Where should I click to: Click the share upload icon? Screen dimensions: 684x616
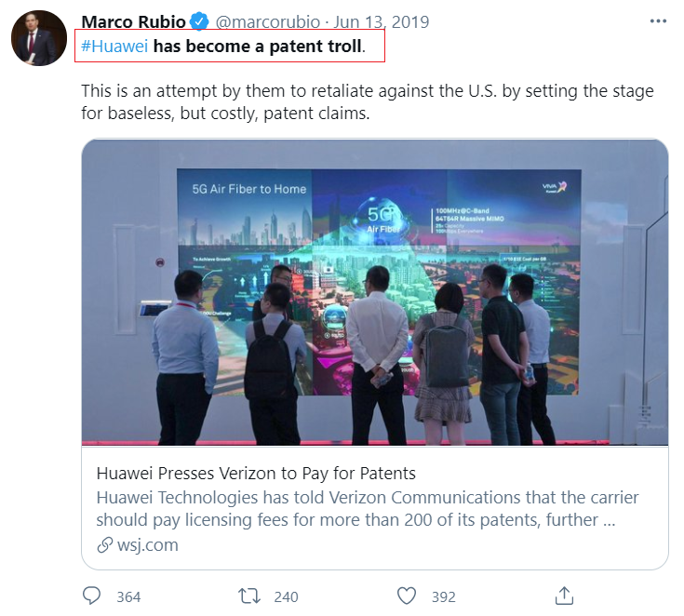click(564, 595)
